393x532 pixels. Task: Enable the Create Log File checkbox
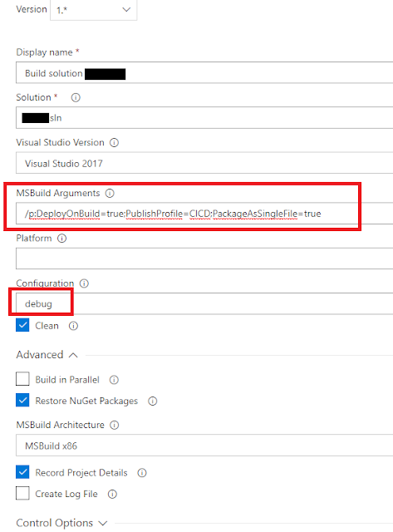22,493
